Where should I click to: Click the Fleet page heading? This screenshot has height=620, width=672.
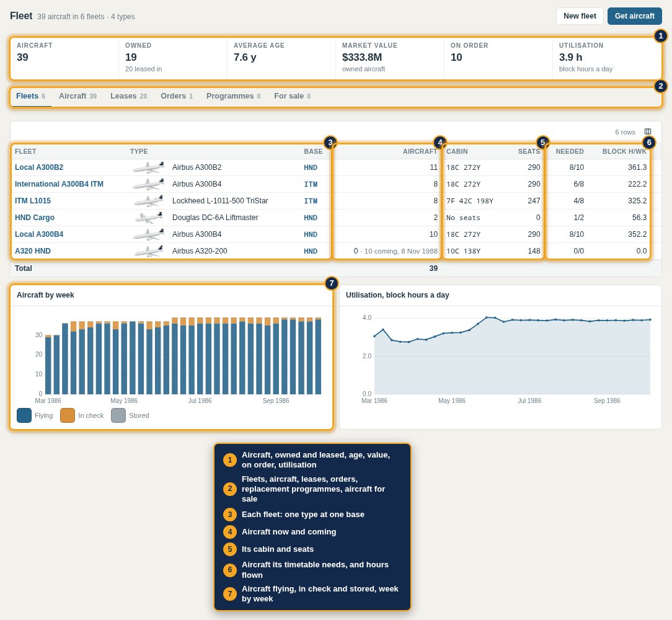[x=21, y=16]
